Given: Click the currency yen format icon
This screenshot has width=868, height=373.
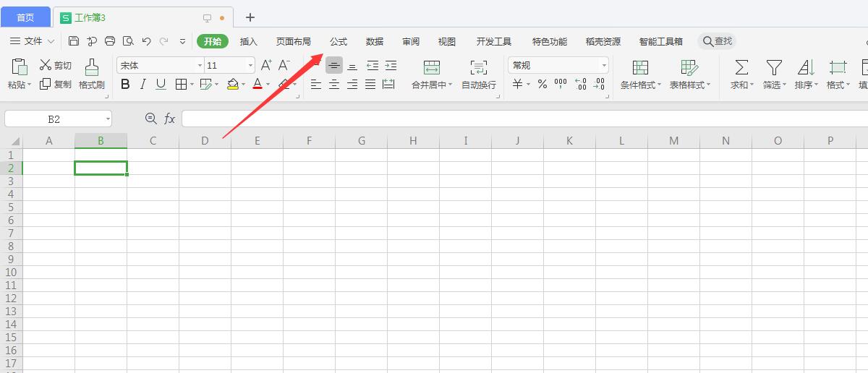Looking at the screenshot, I should [x=518, y=85].
